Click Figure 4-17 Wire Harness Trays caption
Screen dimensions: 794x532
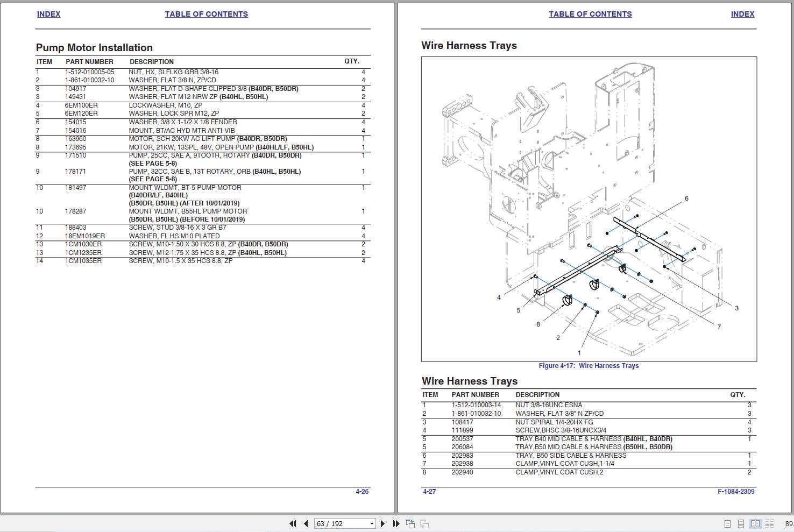[x=589, y=365]
